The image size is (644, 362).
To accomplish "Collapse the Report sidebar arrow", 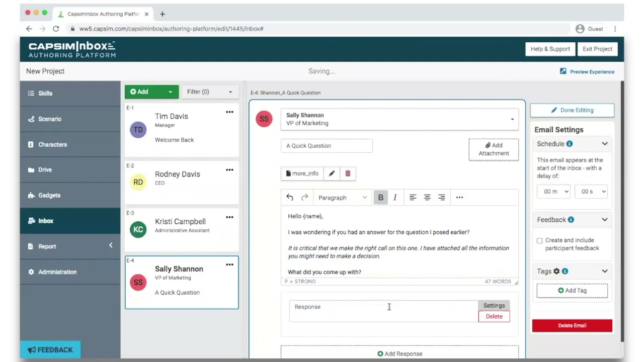I will [111, 245].
